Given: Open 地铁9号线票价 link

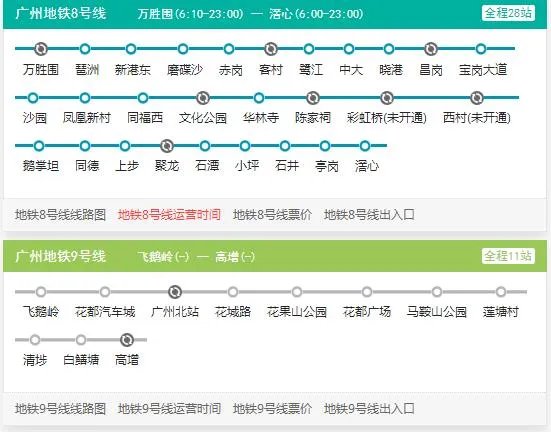Looking at the screenshot, I should 272,409.
